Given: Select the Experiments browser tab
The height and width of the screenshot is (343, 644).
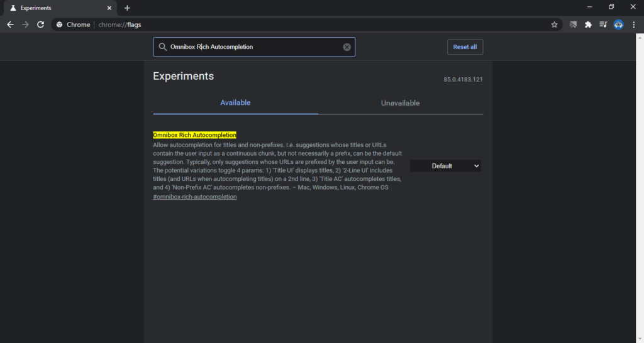Looking at the screenshot, I should [60, 8].
